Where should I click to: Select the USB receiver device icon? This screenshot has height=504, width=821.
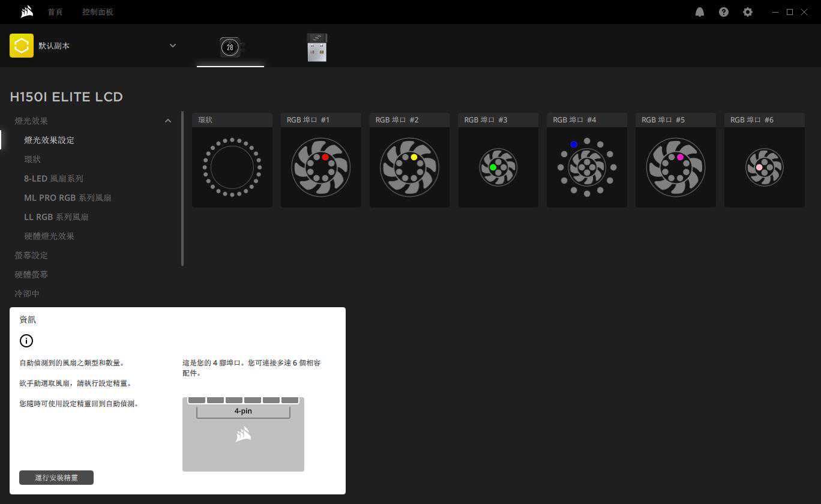click(317, 47)
